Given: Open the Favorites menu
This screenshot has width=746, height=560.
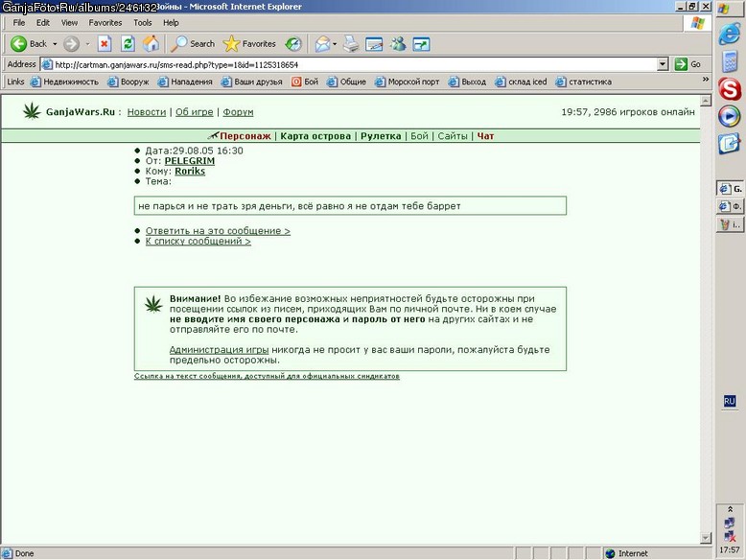Looking at the screenshot, I should point(105,22).
